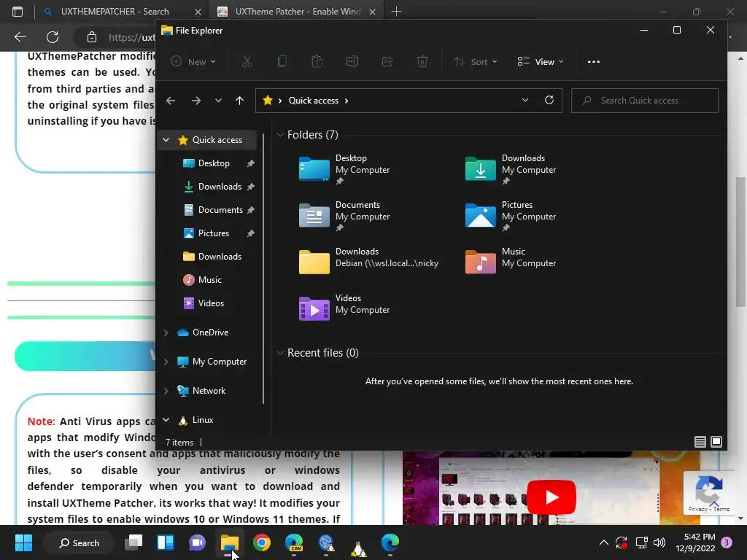Click the Paste clipboard icon in toolbar

click(317, 61)
